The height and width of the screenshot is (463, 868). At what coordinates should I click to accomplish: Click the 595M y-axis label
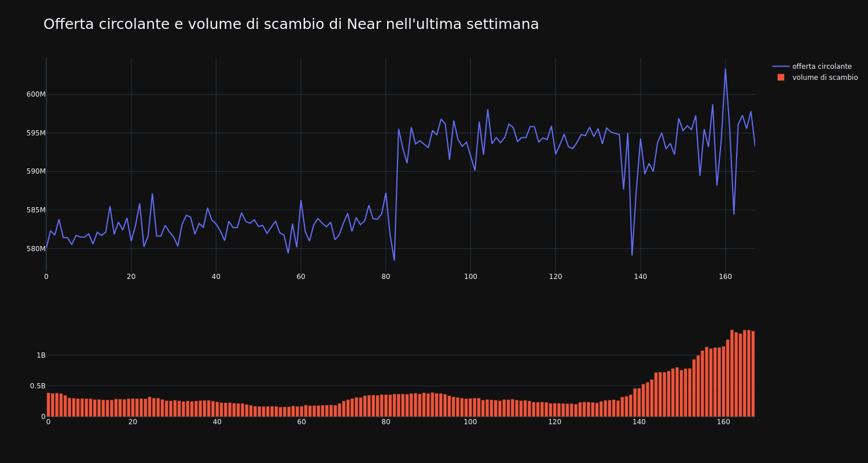[x=36, y=133]
